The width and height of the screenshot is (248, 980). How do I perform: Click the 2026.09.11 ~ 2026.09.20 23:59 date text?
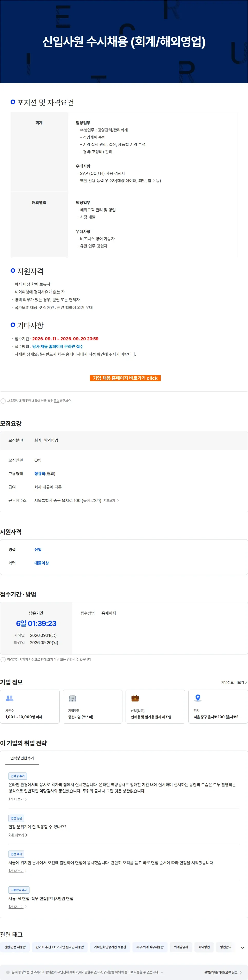[x=65, y=338]
